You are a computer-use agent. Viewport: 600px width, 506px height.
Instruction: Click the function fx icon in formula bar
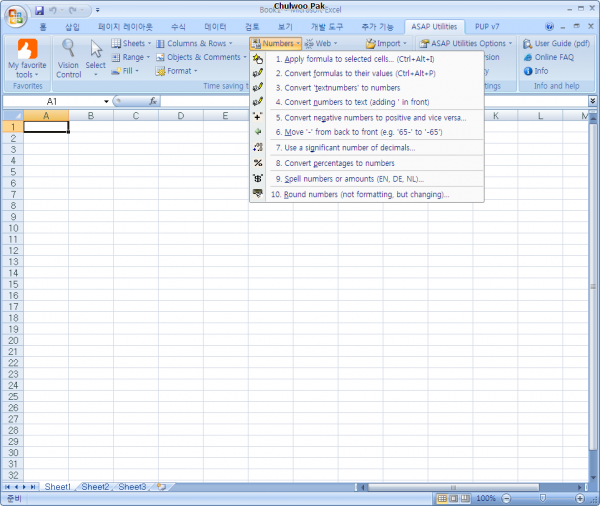pos(153,101)
